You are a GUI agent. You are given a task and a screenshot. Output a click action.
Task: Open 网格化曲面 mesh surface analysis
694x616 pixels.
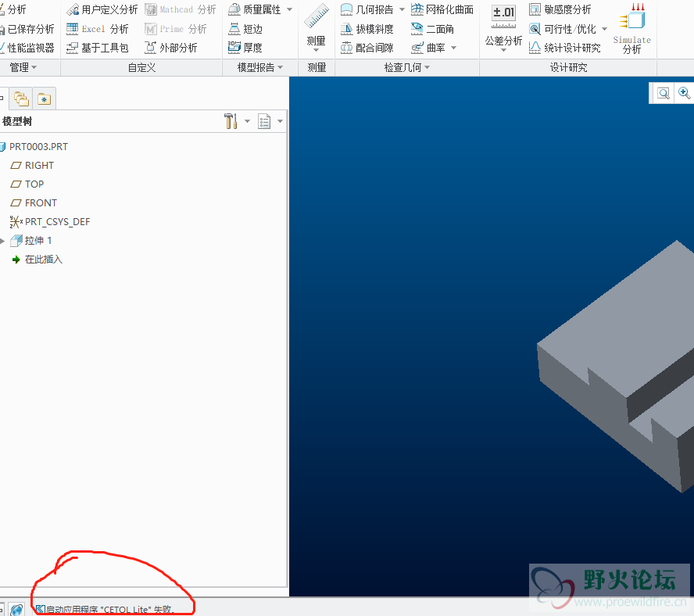point(442,9)
